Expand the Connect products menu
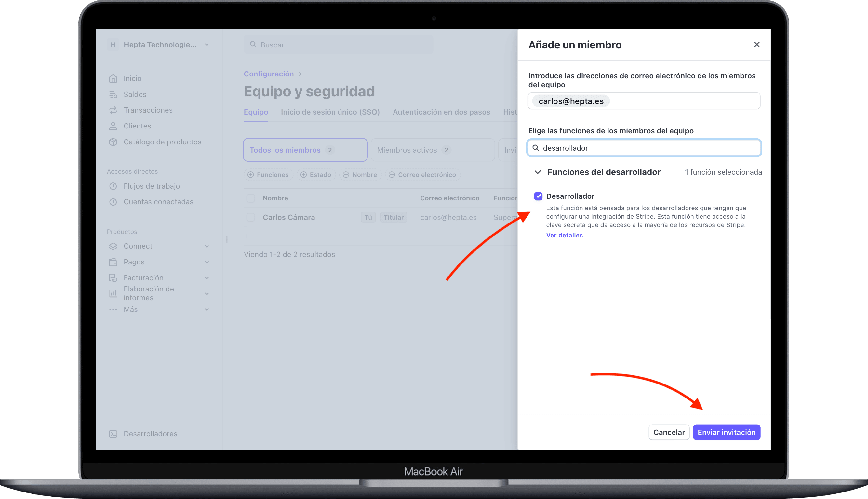The width and height of the screenshot is (868, 499). coord(207,246)
